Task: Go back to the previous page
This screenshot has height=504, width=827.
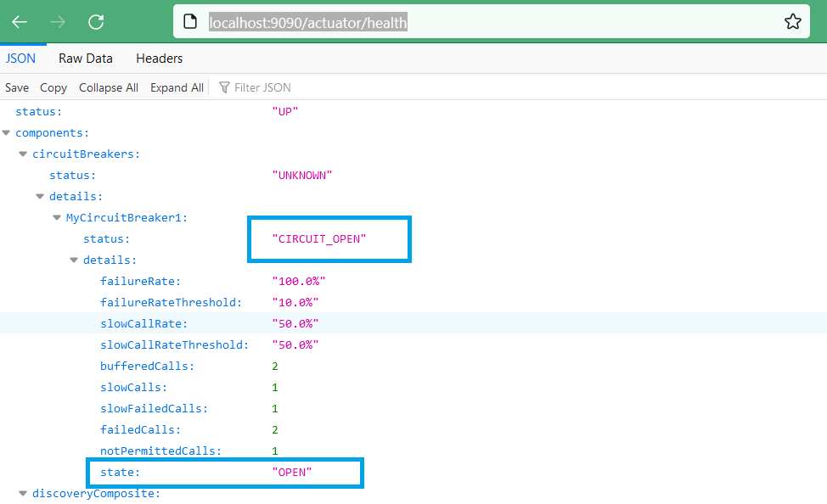Action: click(x=20, y=21)
